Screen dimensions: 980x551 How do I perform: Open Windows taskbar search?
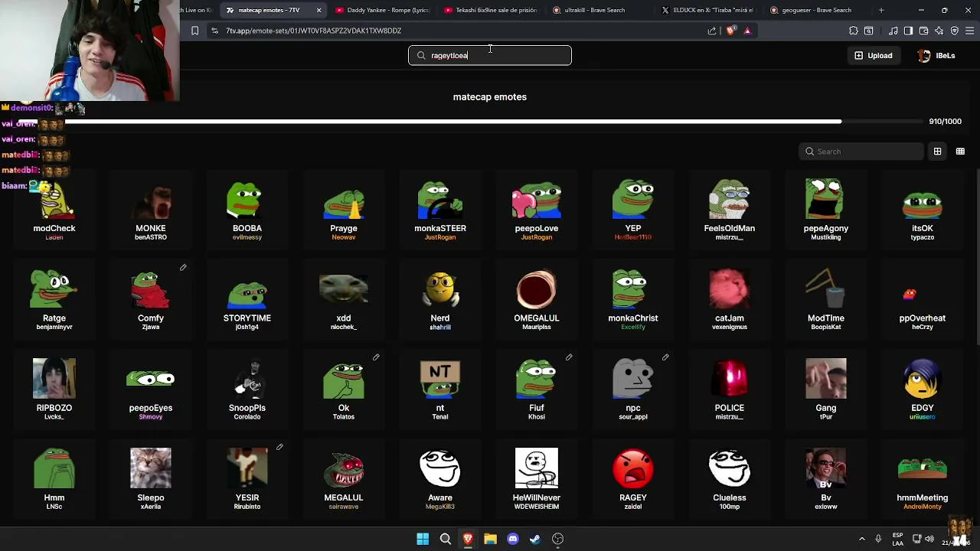click(445, 539)
